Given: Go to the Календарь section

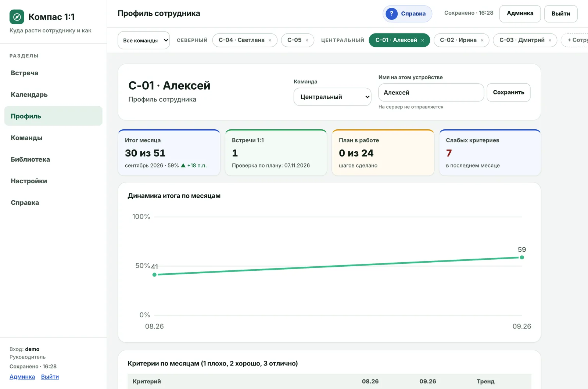Looking at the screenshot, I should coord(53,94).
